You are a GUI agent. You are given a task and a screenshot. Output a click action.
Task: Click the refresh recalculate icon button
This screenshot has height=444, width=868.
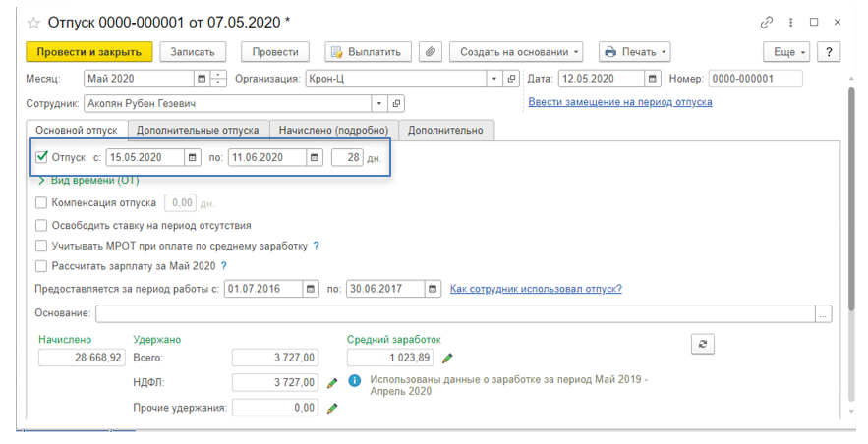(702, 343)
